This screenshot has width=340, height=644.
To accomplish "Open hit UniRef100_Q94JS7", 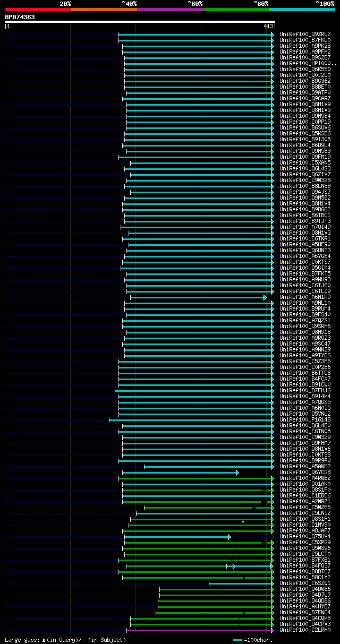I will pos(305,192).
